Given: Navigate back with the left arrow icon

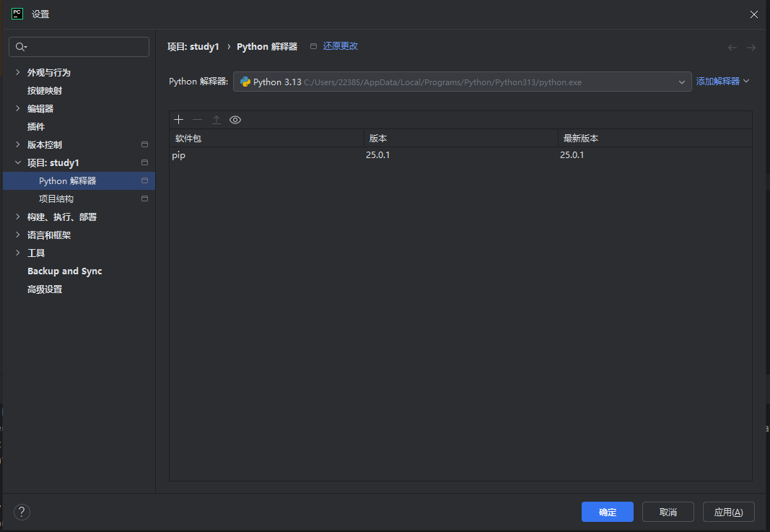Looking at the screenshot, I should [732, 48].
